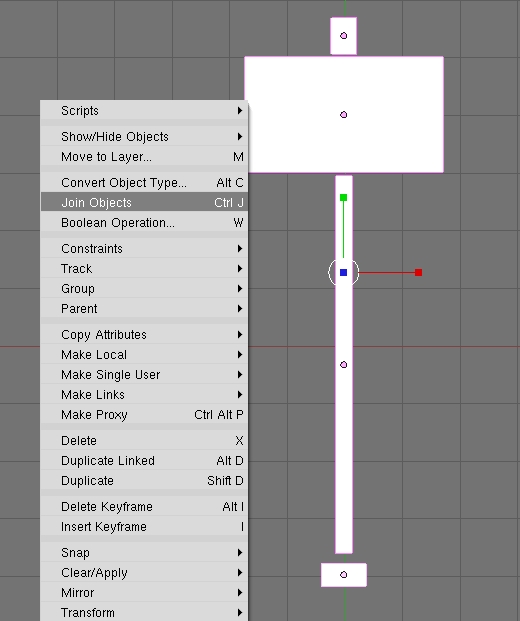Image resolution: width=520 pixels, height=621 pixels.
Task: Select Duplicate Linked entry
Action: (144, 461)
